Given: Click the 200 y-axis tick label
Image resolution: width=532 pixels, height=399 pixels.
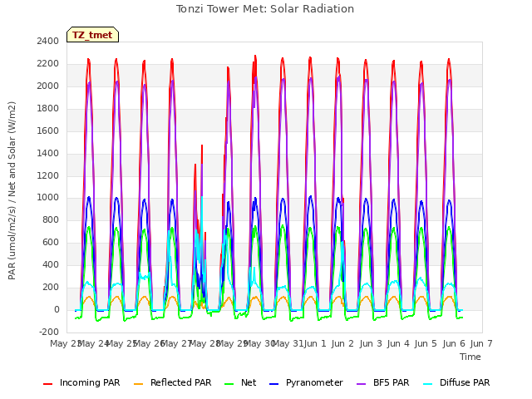Looking at the screenshot, I should (51, 288).
